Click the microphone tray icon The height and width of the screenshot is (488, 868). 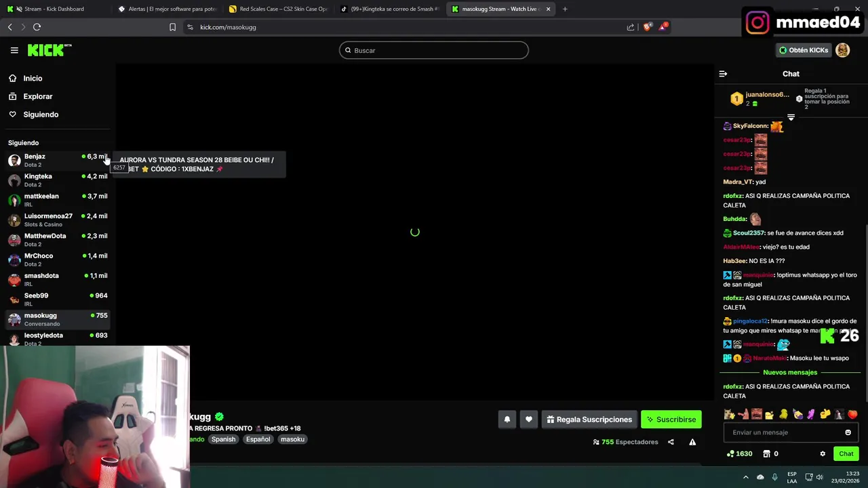click(x=774, y=477)
